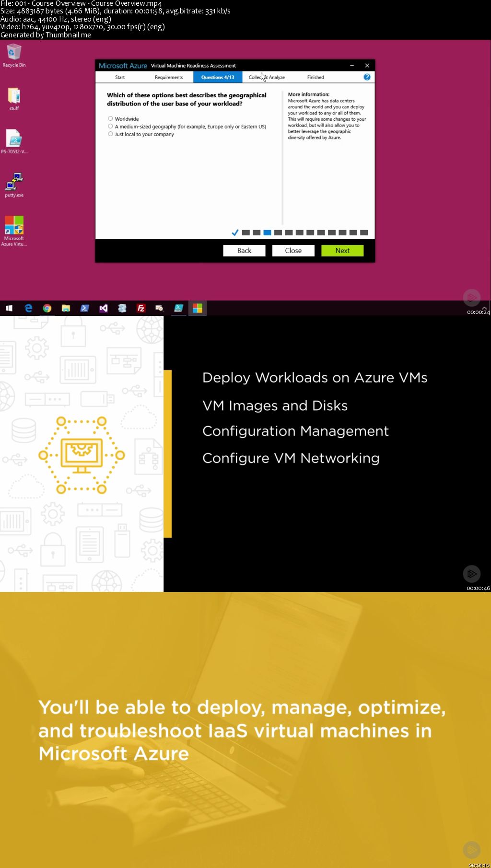Click the 00:00:24 timestamp
Screen dimensions: 491x868
click(478, 312)
